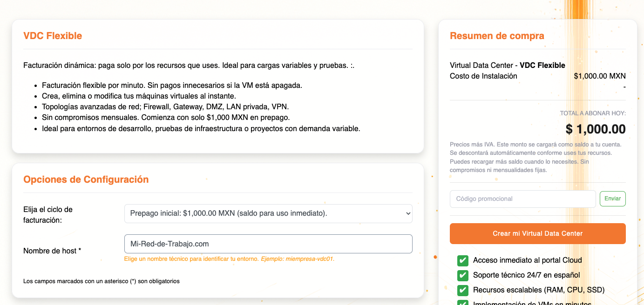Click Crear mi Virtual Data Center button

click(537, 233)
